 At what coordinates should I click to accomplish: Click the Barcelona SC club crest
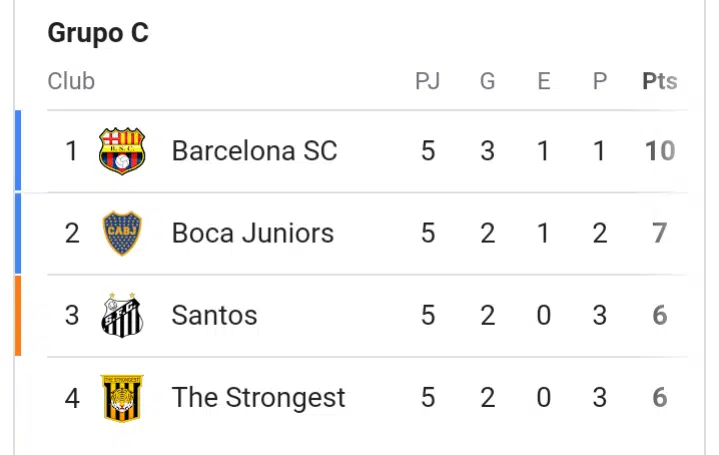tap(122, 151)
